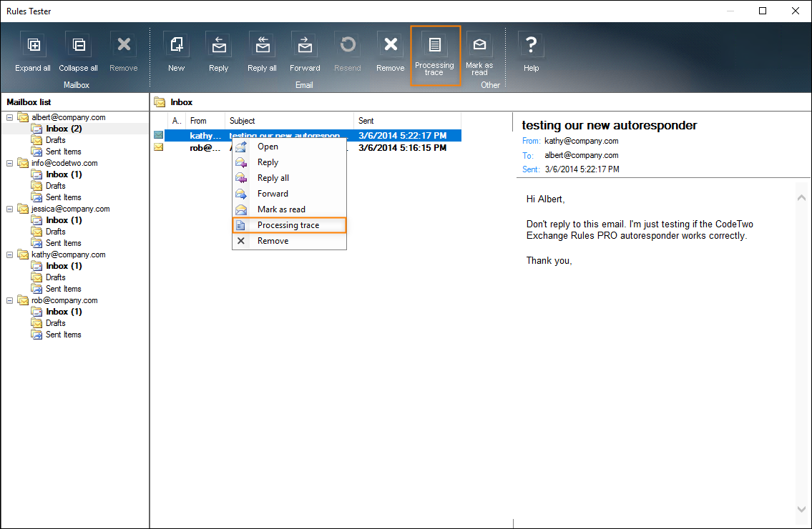
Task: Click the rob@company.com Sent Items folder icon
Action: point(36,335)
